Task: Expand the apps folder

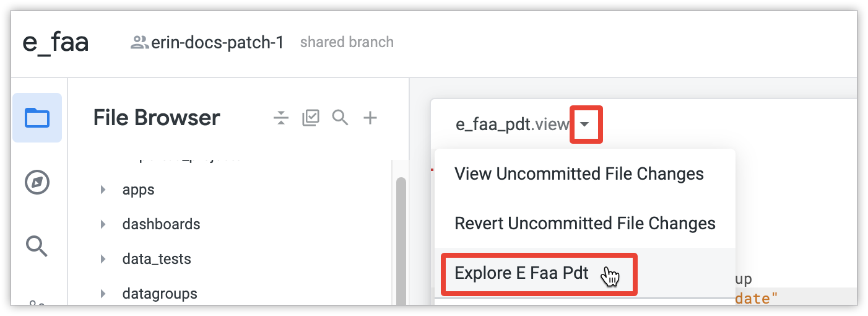Action: (x=103, y=190)
